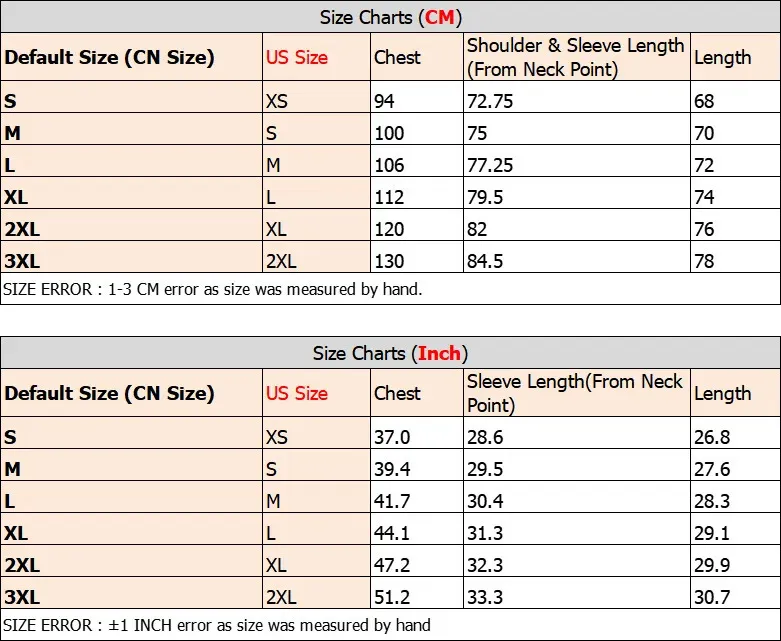Click the ±1 INCH size error note

[217, 625]
